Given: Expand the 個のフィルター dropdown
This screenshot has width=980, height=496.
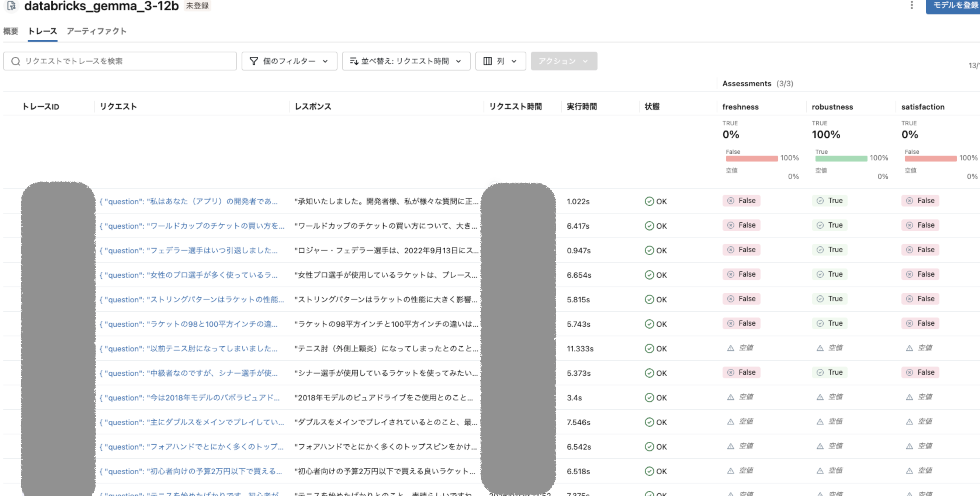Looking at the screenshot, I should pos(289,61).
